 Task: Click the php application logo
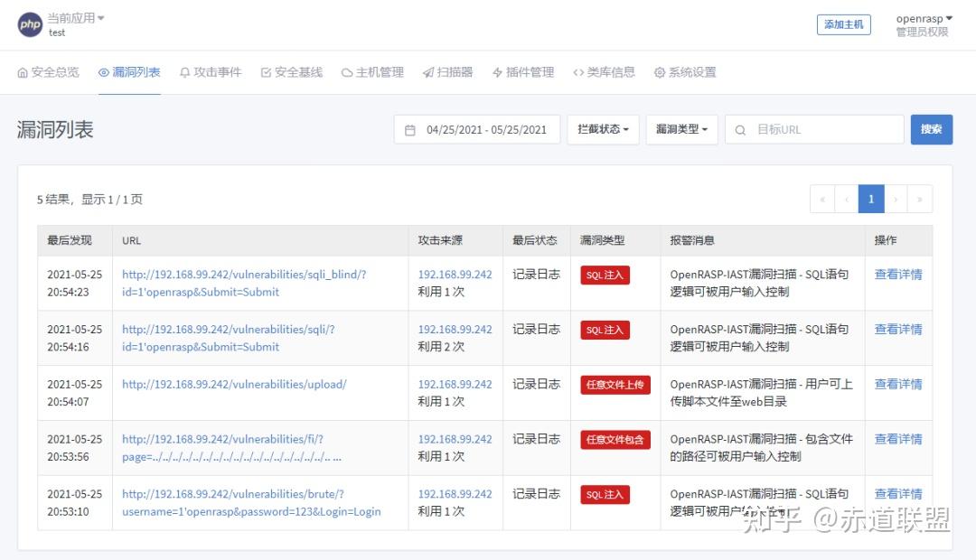tap(30, 24)
